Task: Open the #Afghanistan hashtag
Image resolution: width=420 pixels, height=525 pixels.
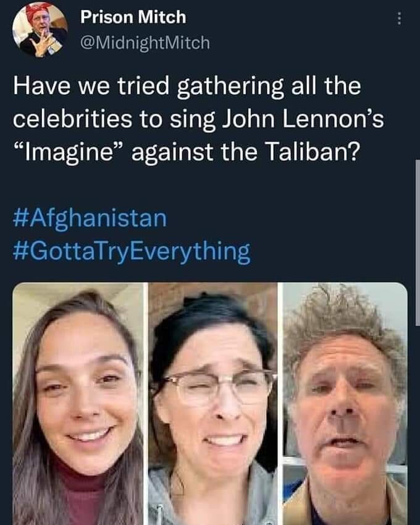Action: pyautogui.click(x=90, y=219)
